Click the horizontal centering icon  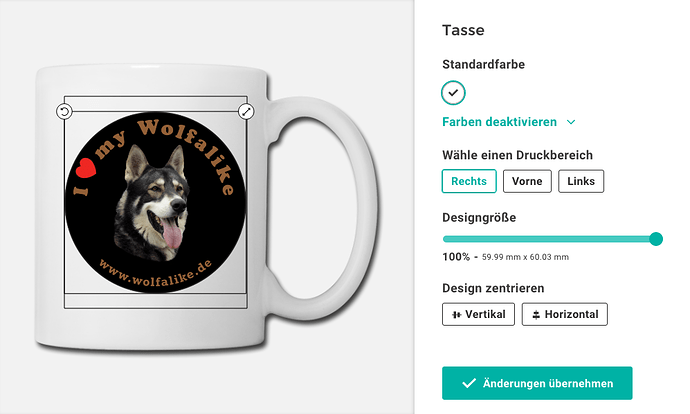pyautogui.click(x=536, y=315)
